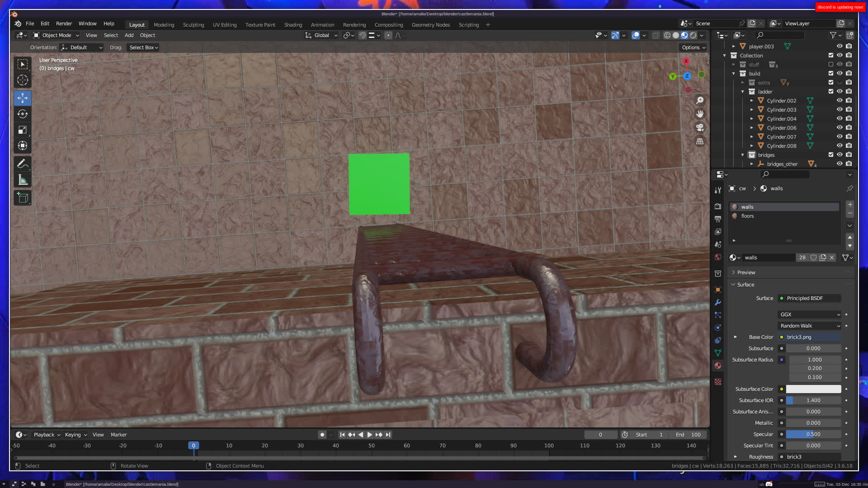Image resolution: width=868 pixels, height=488 pixels.
Task: Open the Modifiers wrench properties tab
Action: click(x=718, y=302)
